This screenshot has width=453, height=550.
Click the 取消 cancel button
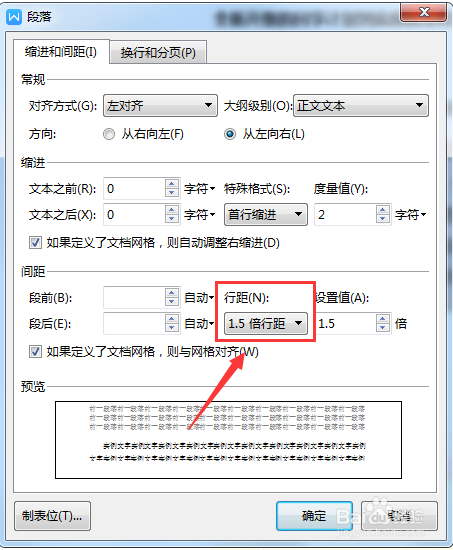[x=399, y=516]
